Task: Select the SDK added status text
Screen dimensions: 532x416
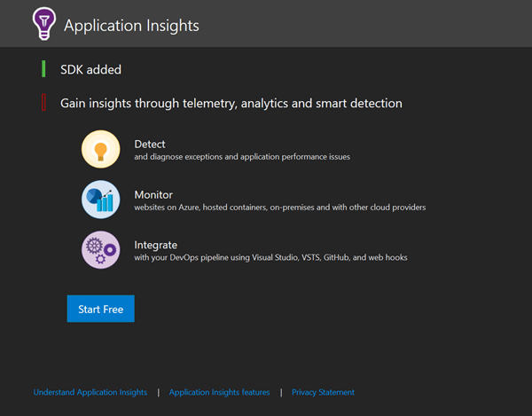Action: (90, 69)
